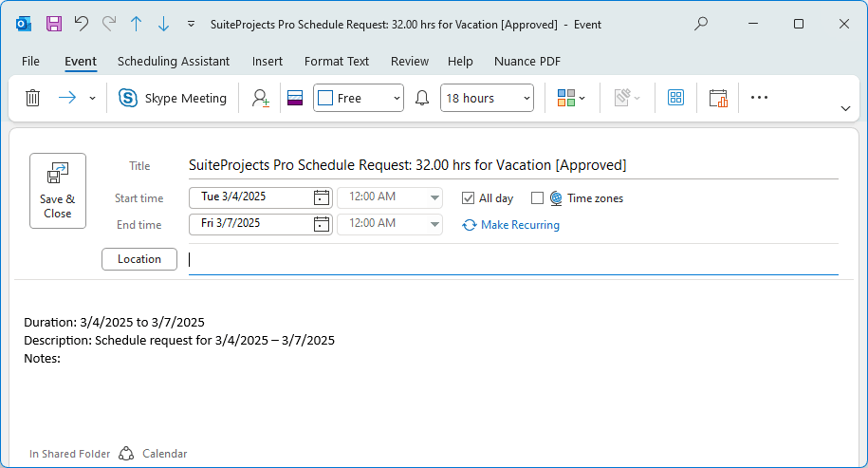Uncheck the All day checkbox
This screenshot has height=468, width=868.
tap(468, 198)
